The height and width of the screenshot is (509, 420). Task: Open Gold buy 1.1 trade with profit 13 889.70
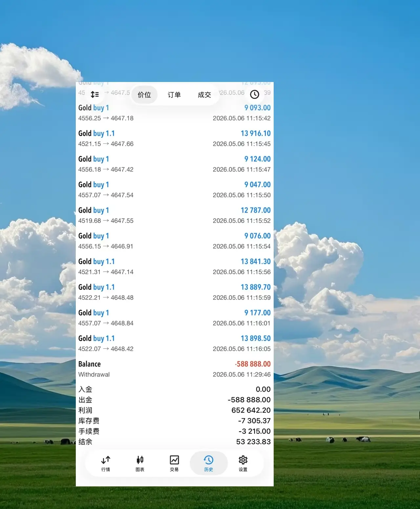(x=175, y=292)
